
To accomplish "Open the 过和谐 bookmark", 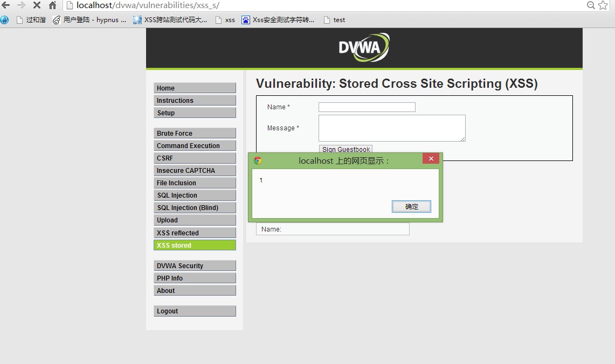I will click(x=31, y=20).
